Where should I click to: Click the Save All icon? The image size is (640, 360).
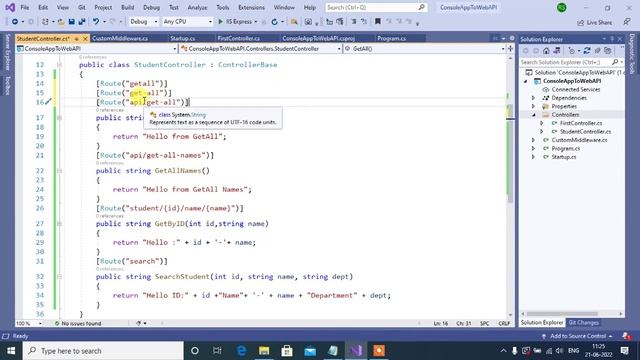click(82, 22)
